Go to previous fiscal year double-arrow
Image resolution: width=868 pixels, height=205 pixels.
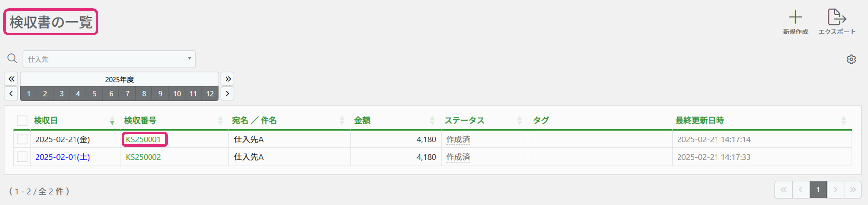tap(11, 79)
